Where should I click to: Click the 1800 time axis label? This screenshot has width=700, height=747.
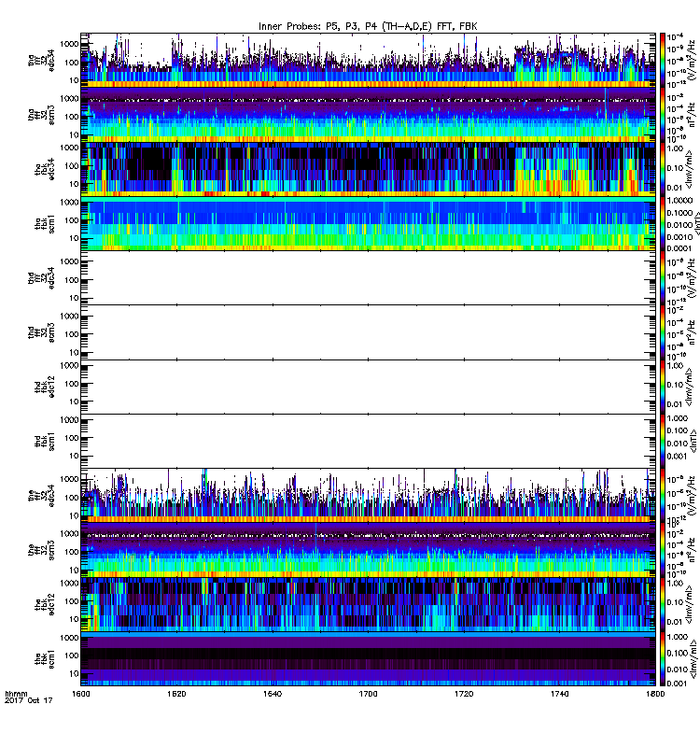coord(655,694)
